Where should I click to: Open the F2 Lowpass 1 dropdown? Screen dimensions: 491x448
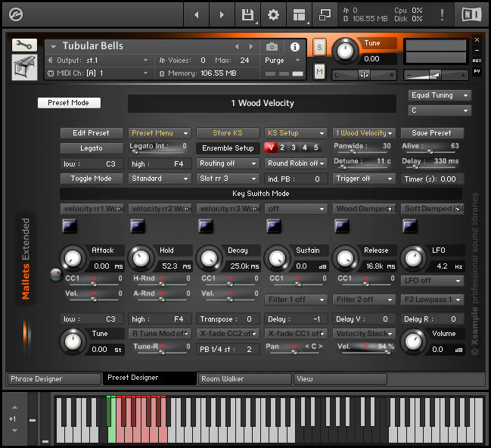[x=432, y=300]
